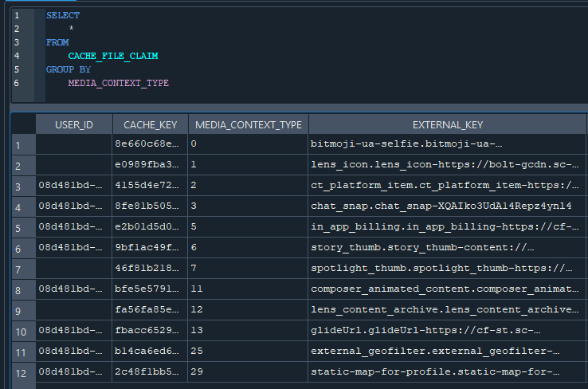Click media context type value 29

248,371
